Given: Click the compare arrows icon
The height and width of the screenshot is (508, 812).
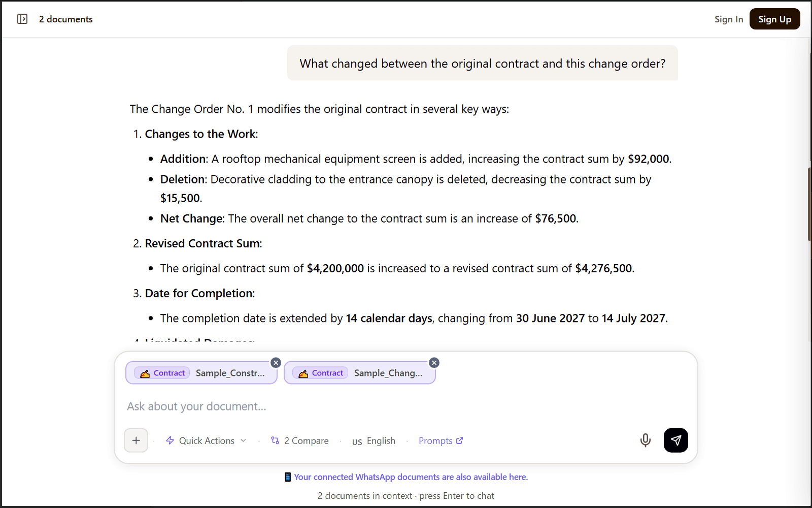Looking at the screenshot, I should 275,440.
